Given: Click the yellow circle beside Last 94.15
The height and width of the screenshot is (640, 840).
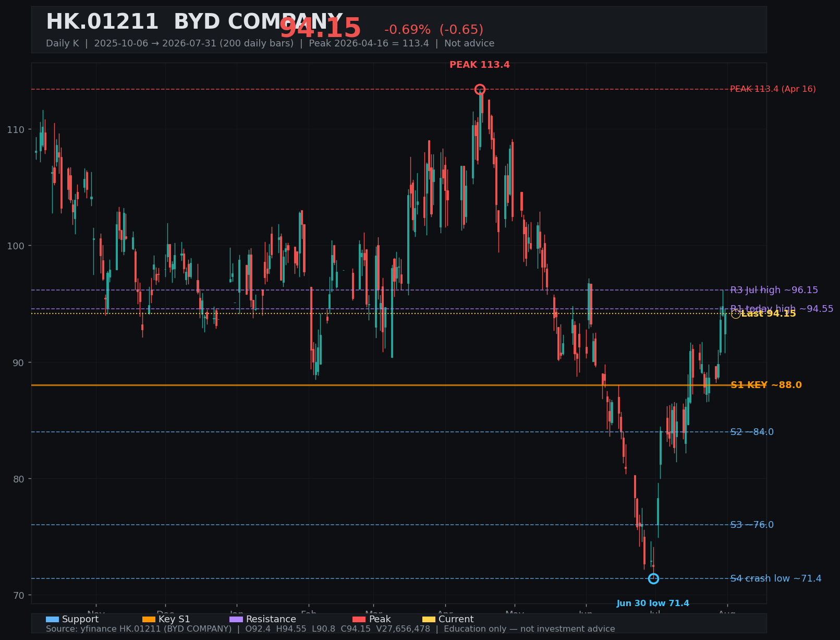Looking at the screenshot, I should (x=735, y=313).
